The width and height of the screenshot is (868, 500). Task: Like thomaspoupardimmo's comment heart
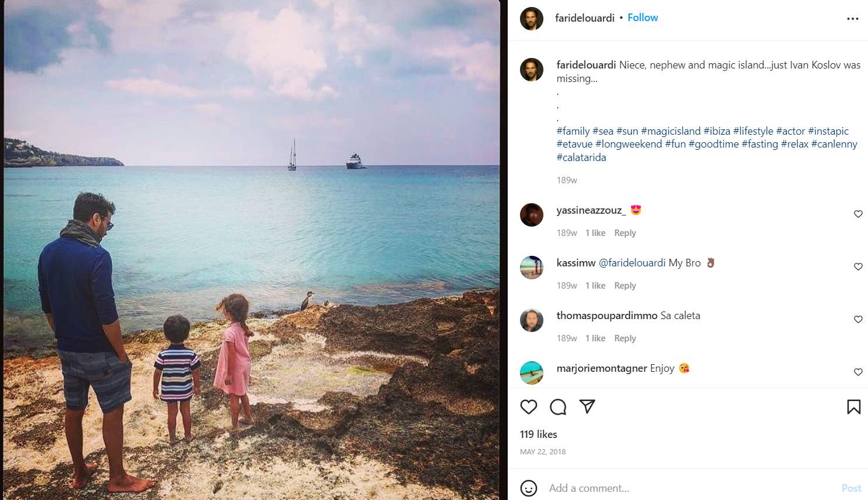(858, 320)
